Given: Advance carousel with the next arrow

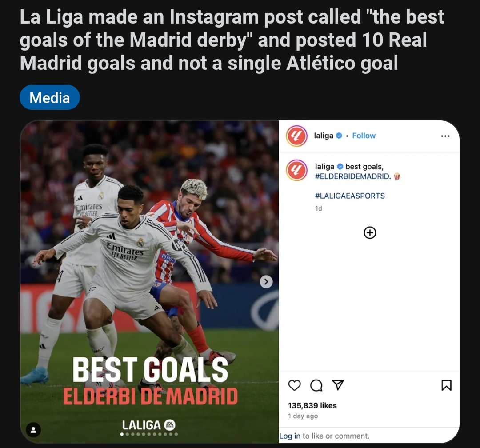Looking at the screenshot, I should point(266,282).
